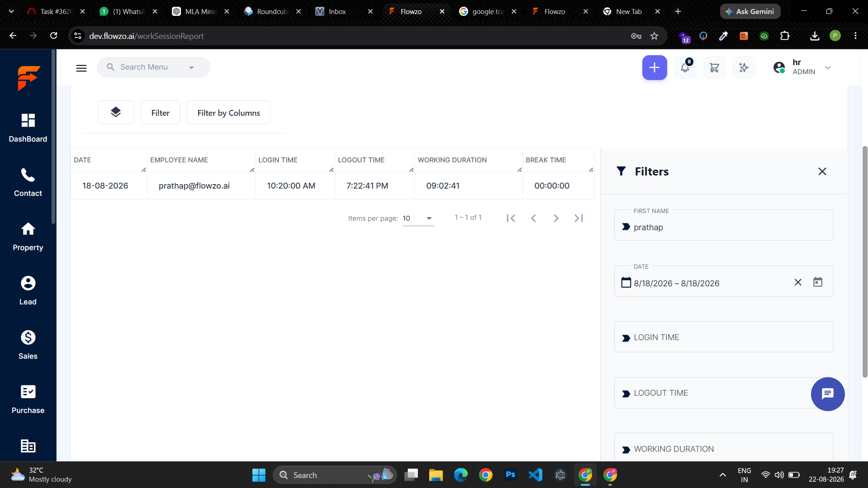Click the 7:22:41 PM logout cell
868x488 pixels.
point(375,186)
